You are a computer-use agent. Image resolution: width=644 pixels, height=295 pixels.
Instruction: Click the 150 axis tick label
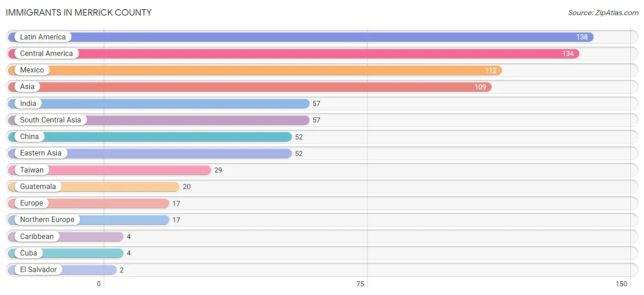point(622,284)
